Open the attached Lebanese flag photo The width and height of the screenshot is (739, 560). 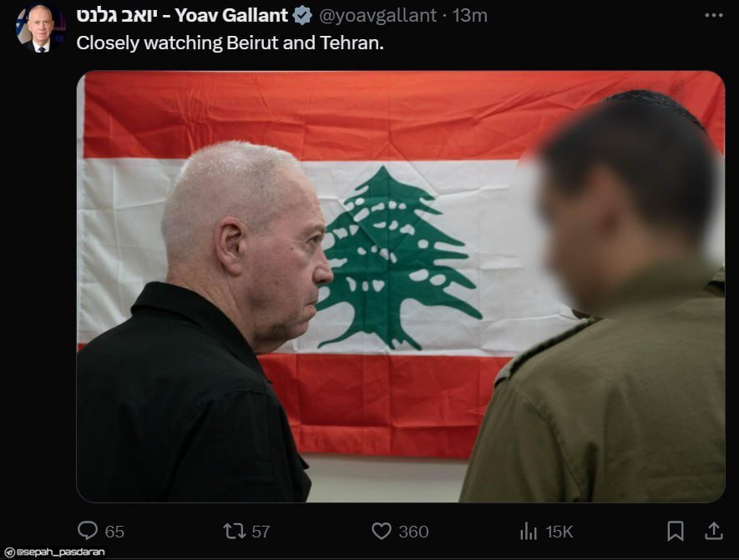point(401,286)
